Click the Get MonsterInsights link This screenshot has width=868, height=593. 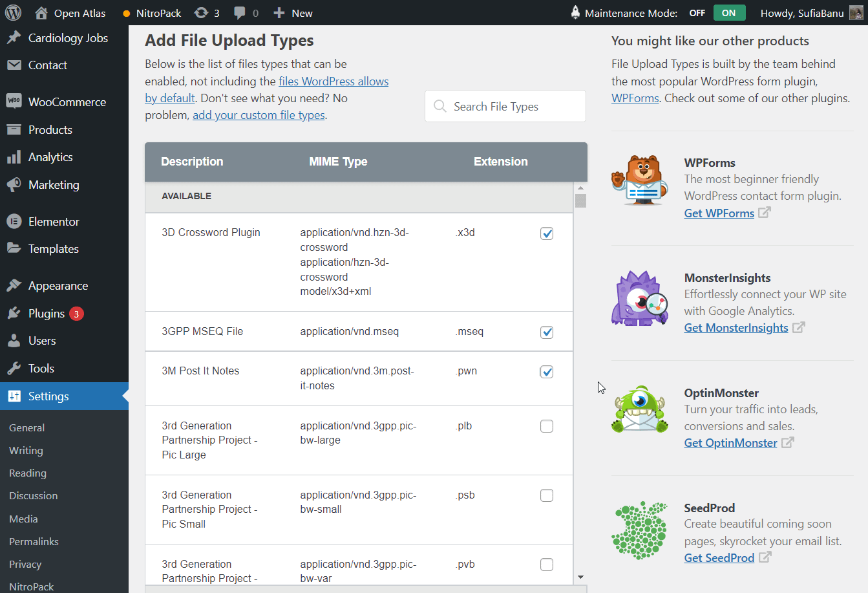(x=736, y=328)
